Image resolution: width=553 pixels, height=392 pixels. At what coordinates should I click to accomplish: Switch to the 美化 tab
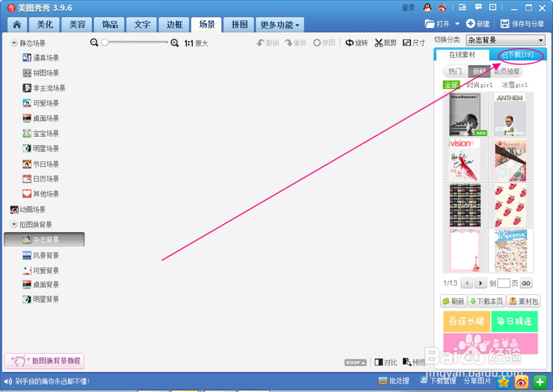(45, 25)
